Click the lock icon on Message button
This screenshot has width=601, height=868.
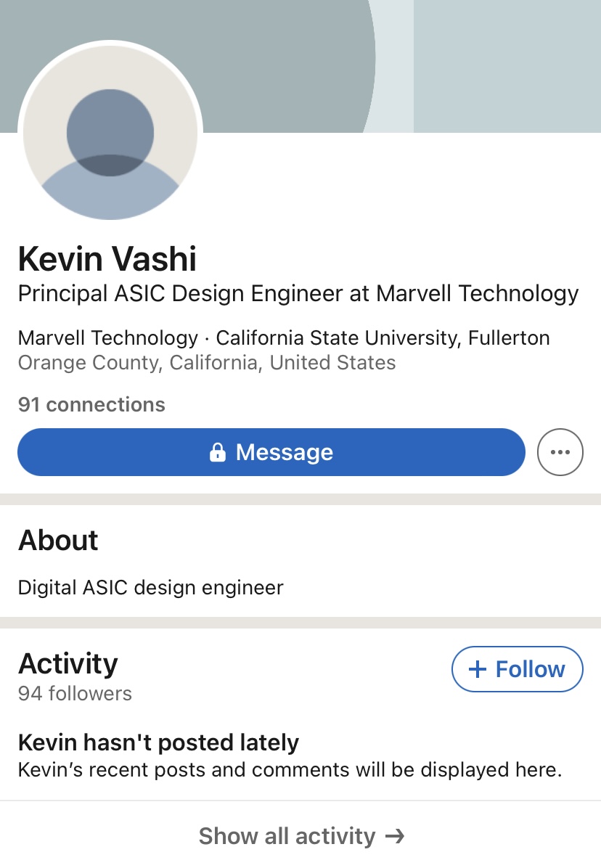218,452
